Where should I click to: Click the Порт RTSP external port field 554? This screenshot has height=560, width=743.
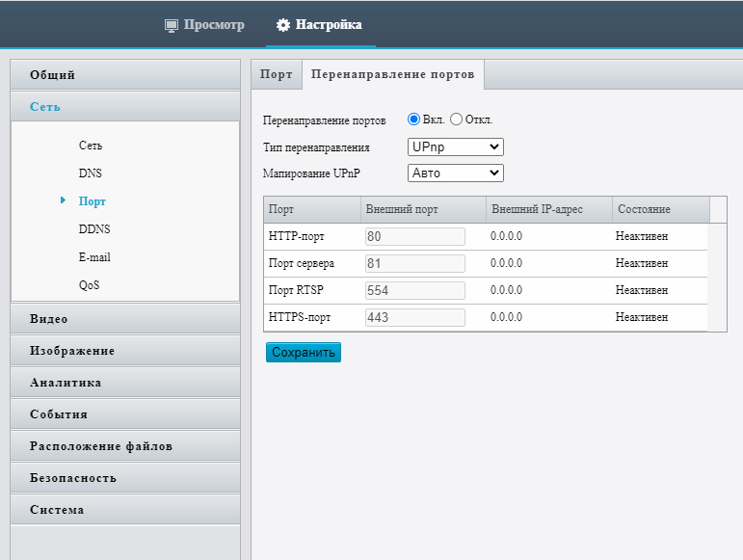[x=415, y=290]
